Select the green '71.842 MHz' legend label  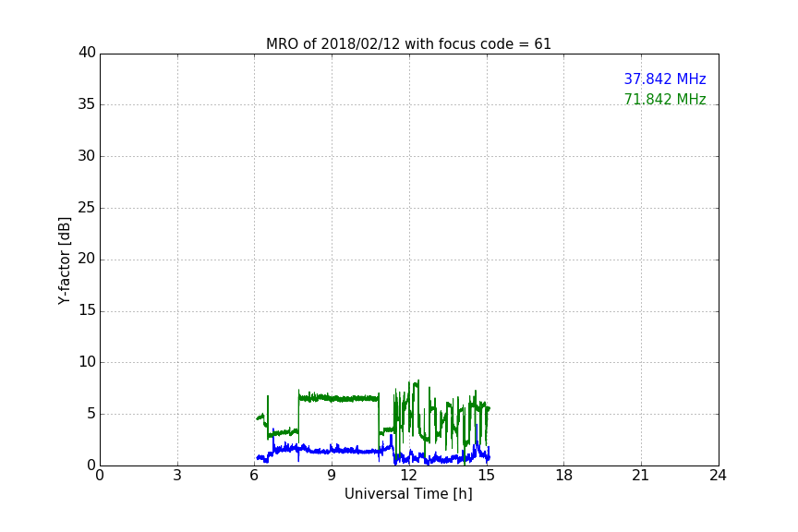pos(665,99)
